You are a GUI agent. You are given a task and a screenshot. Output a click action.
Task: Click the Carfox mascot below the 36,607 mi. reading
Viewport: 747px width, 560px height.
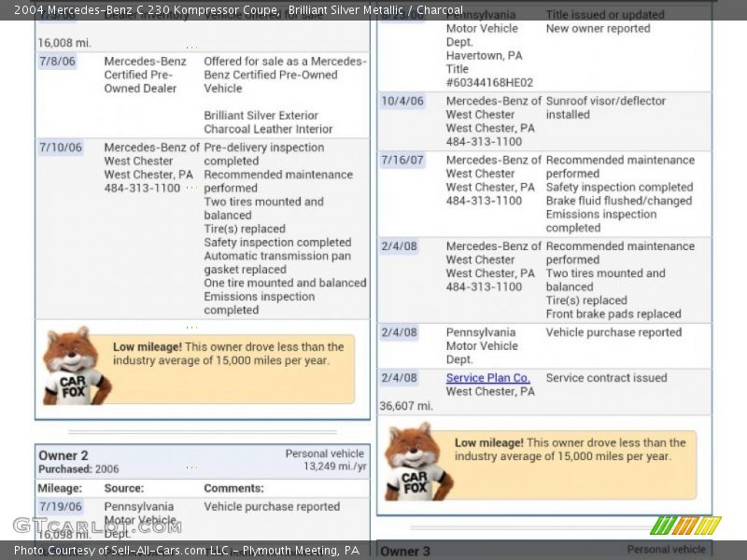[x=417, y=462]
